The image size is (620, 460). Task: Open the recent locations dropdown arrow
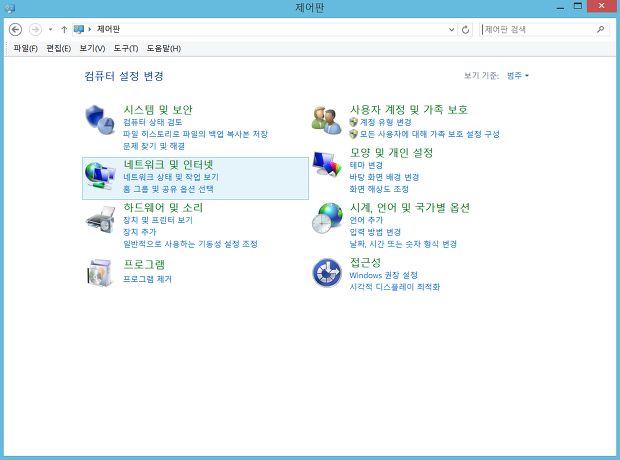point(50,30)
